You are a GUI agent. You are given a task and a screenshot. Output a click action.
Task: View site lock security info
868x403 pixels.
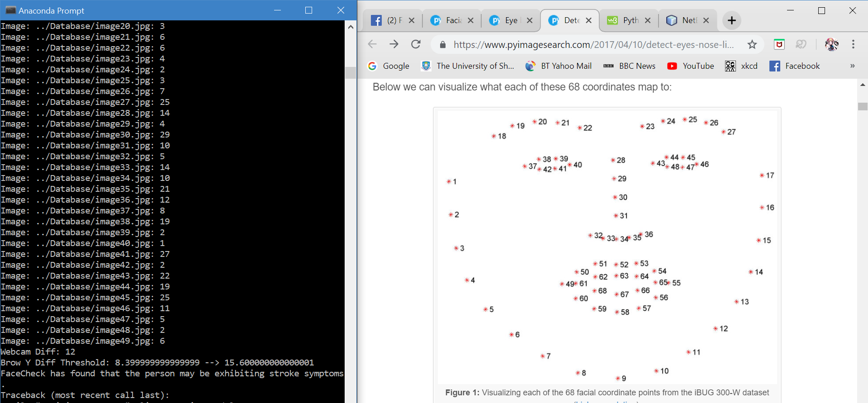coord(443,44)
